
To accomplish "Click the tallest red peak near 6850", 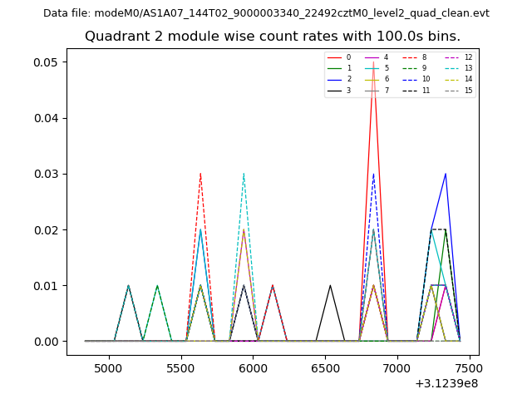I will (x=373, y=64).
